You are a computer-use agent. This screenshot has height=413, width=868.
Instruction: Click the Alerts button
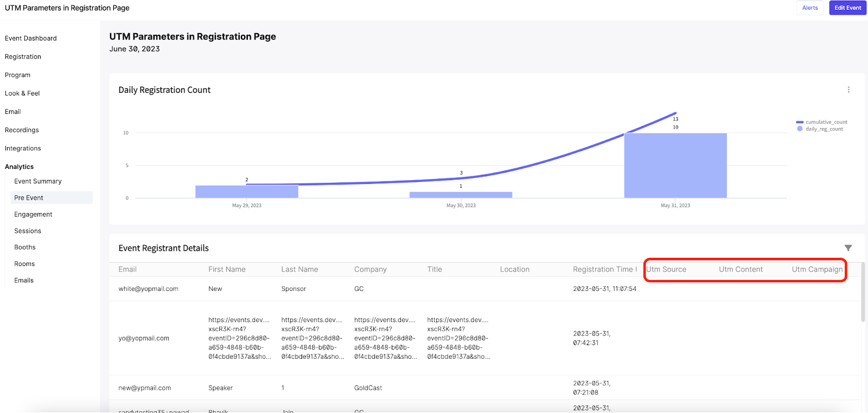pyautogui.click(x=810, y=8)
